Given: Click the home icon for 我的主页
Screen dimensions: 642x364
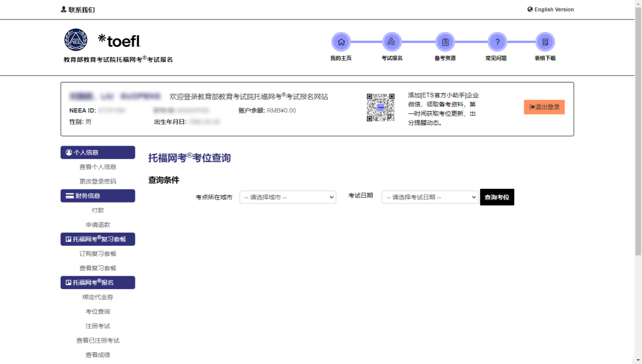Looking at the screenshot, I should 341,42.
